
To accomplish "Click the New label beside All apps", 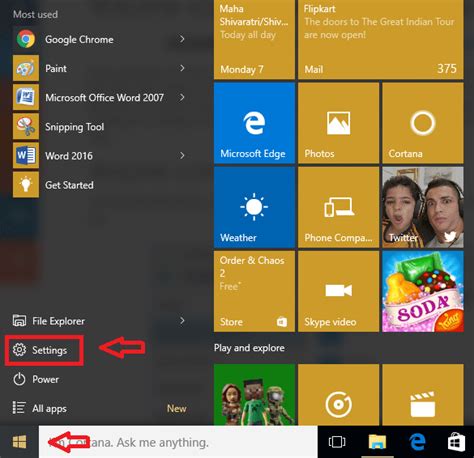I will click(x=177, y=408).
